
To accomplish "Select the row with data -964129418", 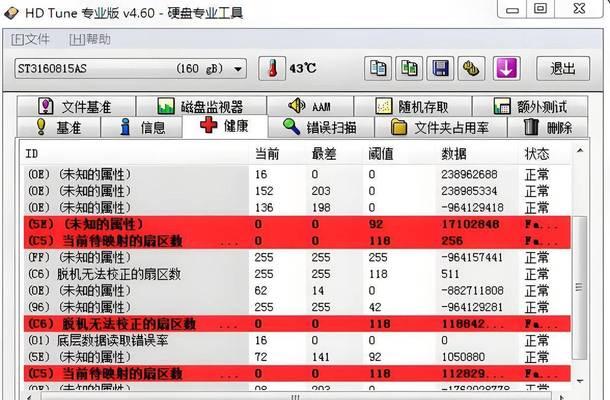I will 297,207.
